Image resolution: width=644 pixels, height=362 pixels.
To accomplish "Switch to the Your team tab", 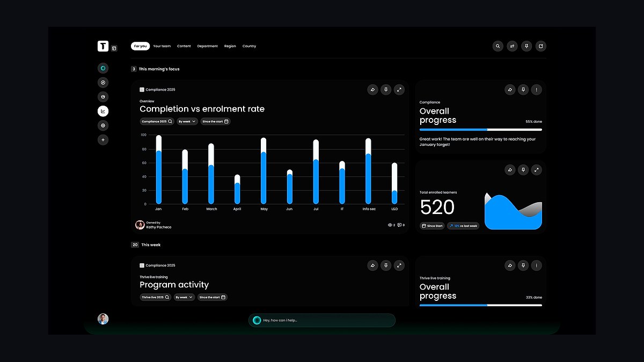I will pos(162,46).
